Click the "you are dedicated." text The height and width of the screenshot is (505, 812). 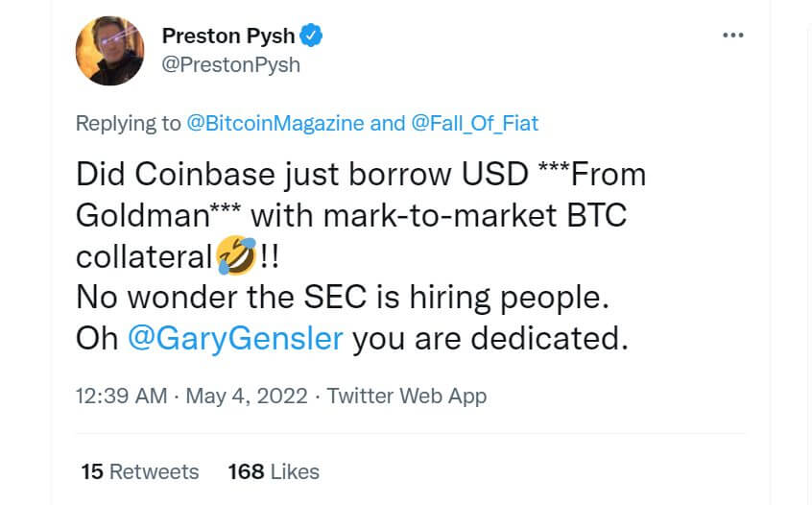(490, 339)
